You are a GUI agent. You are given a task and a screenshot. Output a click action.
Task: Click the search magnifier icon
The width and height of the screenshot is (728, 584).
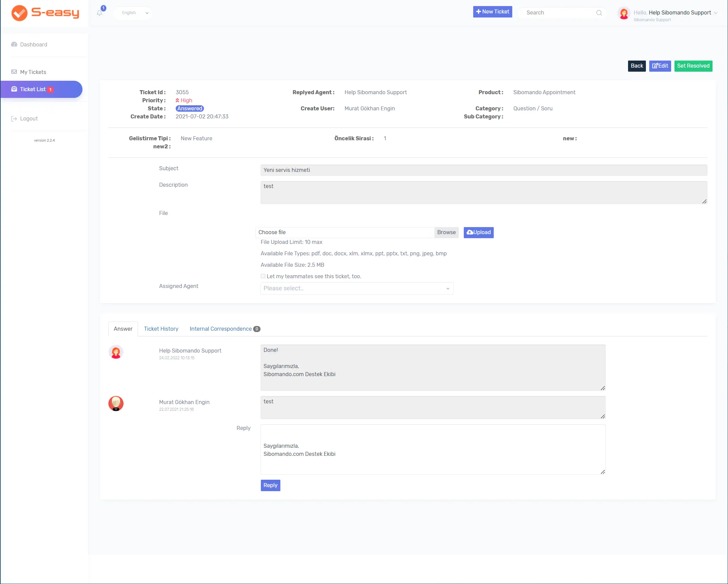[599, 13]
